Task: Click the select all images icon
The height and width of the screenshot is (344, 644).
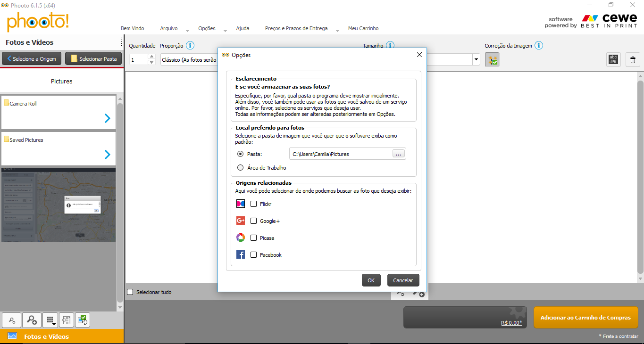Action: pos(82,320)
